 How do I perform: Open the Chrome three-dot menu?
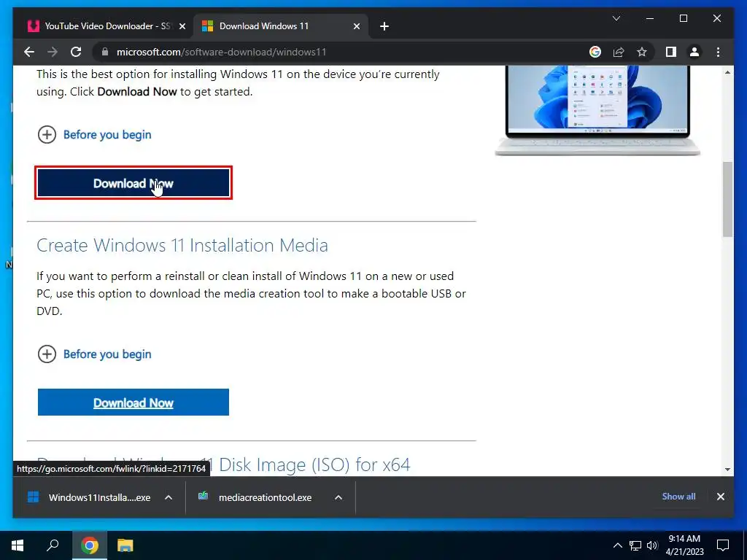(718, 52)
